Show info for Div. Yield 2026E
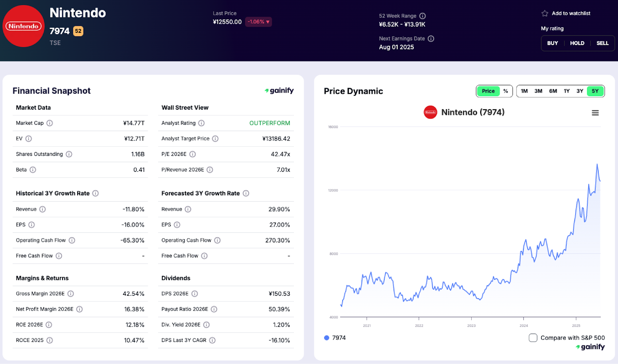Viewport: 618px width, 364px height. coord(207,325)
